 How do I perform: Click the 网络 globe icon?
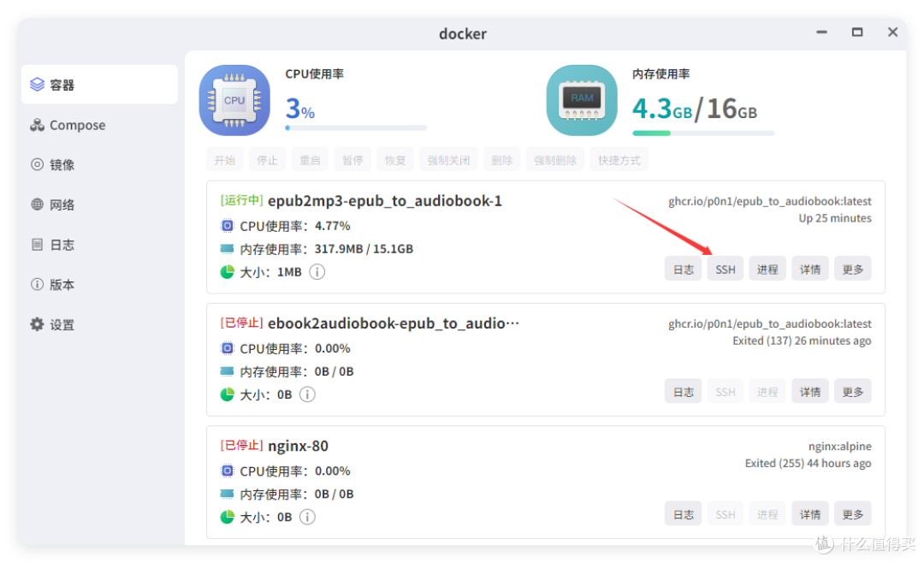37,204
